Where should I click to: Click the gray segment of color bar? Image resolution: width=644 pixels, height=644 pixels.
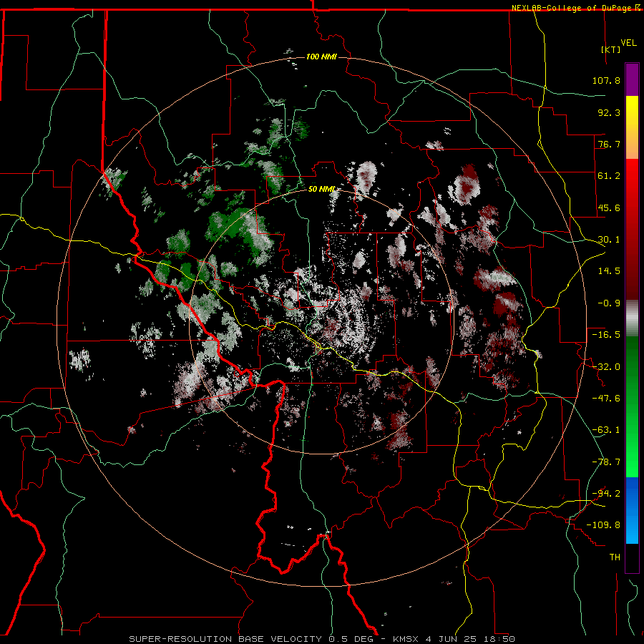click(x=632, y=318)
